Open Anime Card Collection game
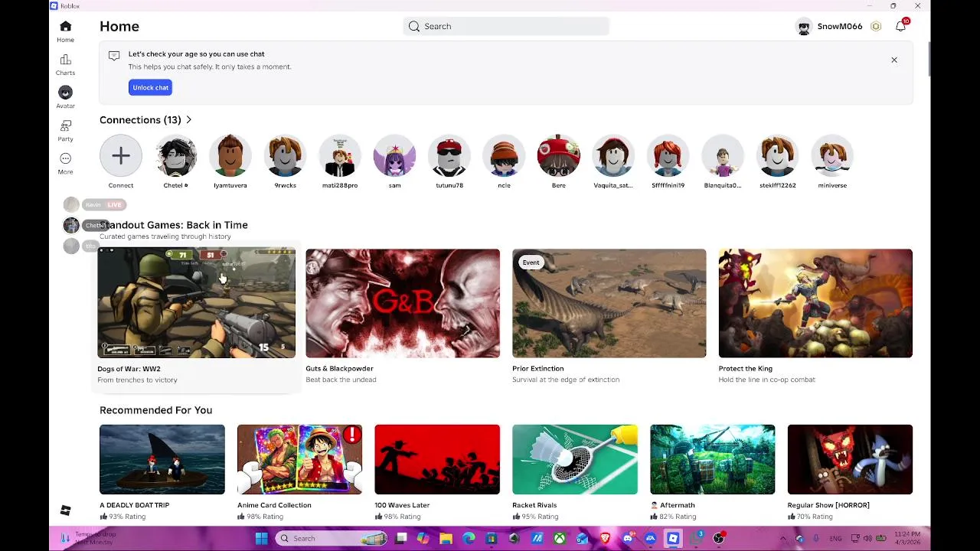 (x=299, y=459)
